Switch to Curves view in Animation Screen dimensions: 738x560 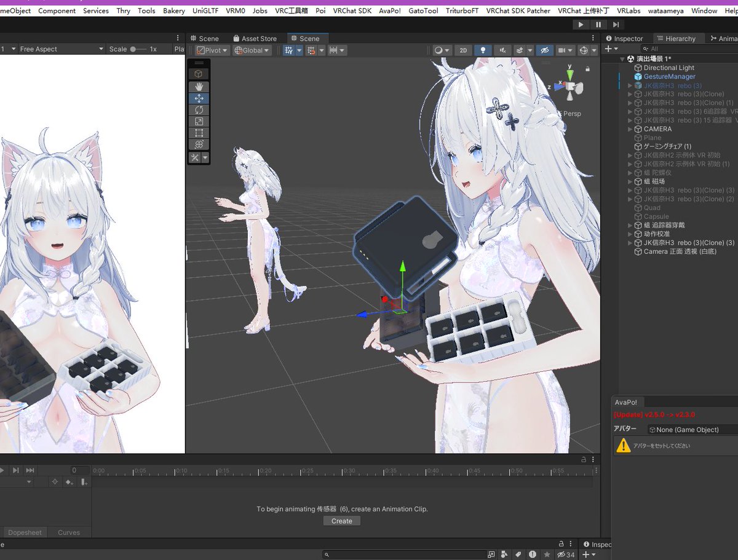[x=69, y=532]
